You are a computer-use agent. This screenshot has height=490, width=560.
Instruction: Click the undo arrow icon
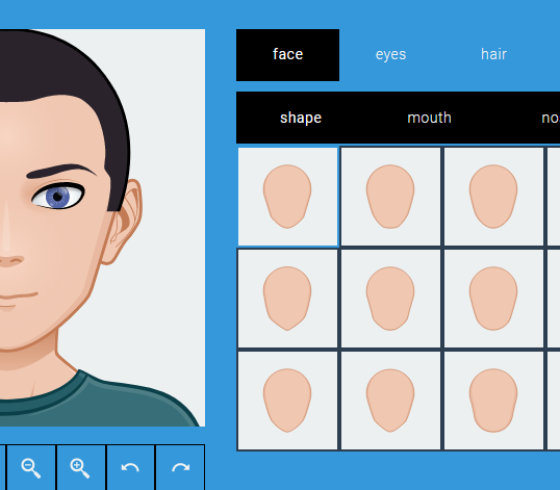130,468
